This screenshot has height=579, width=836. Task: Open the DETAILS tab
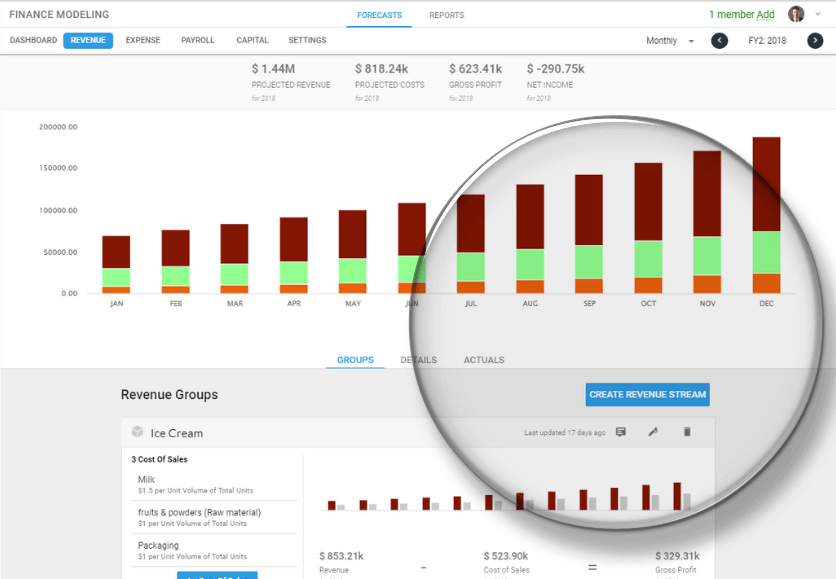(x=417, y=359)
